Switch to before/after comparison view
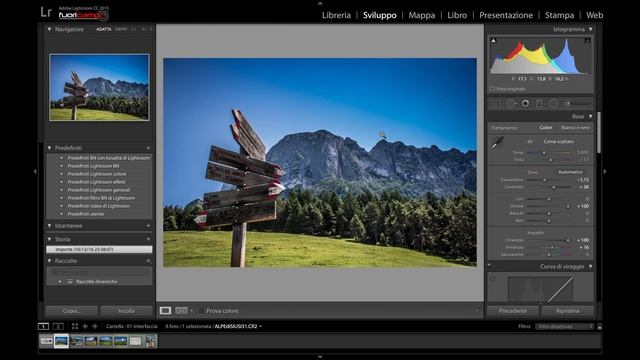Screen dimensions: 640x360 (181, 311)
